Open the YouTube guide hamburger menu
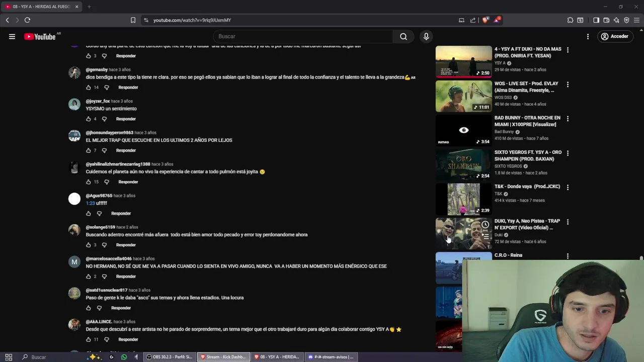 click(x=12, y=36)
